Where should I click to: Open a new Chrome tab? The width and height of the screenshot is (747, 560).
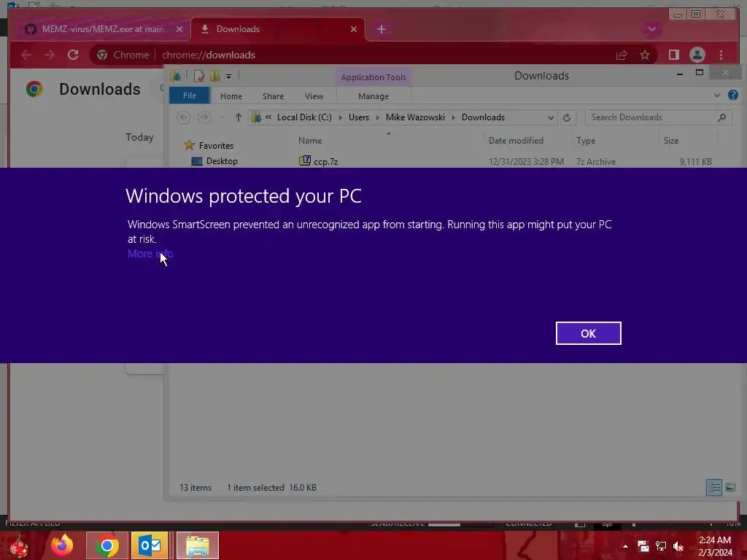[x=381, y=29]
